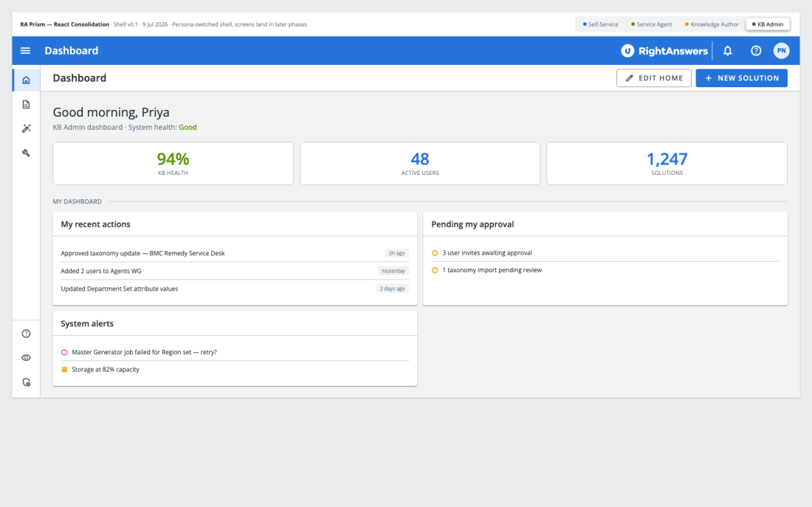
Task: Click the '2h ago' timestamp badge
Action: pos(396,253)
